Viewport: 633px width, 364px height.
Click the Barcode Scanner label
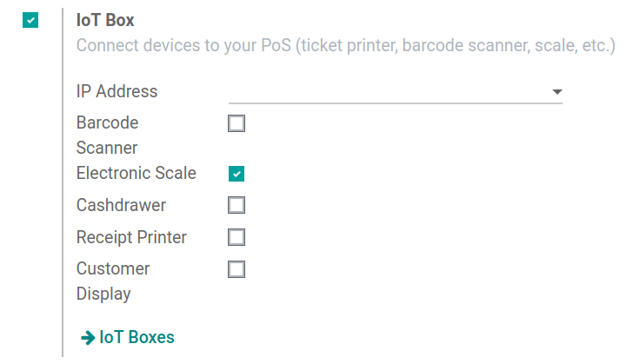[107, 135]
